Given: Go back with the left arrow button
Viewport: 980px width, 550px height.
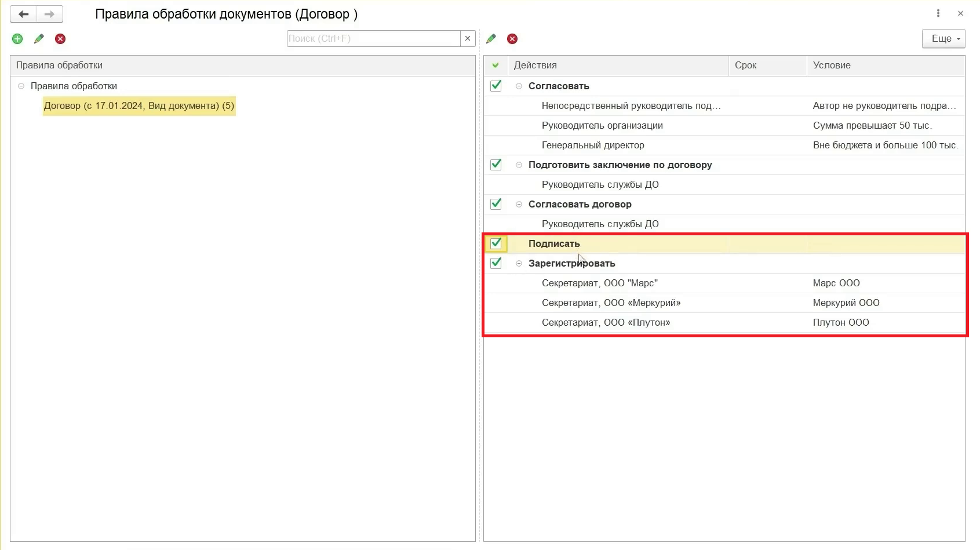Looking at the screenshot, I should (24, 14).
